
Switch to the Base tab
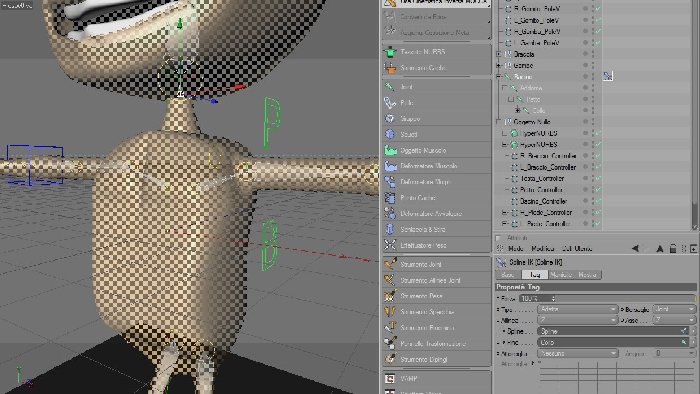pyautogui.click(x=508, y=275)
